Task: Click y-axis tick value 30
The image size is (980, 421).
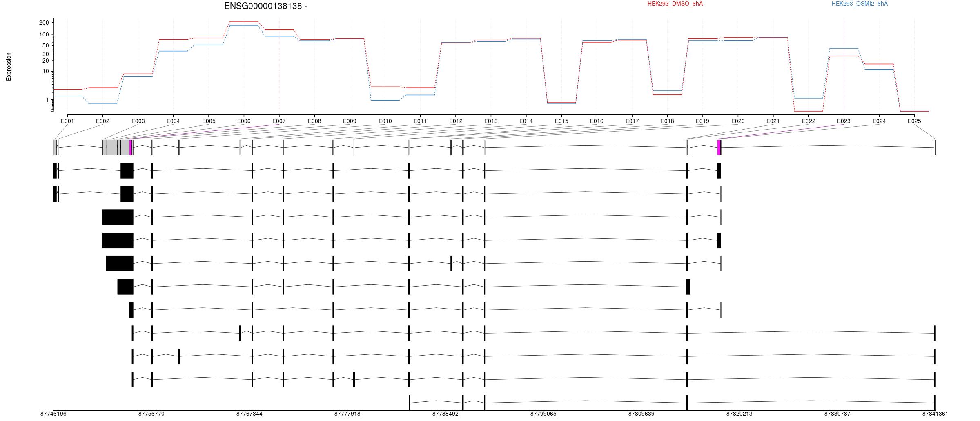Action: click(x=45, y=54)
